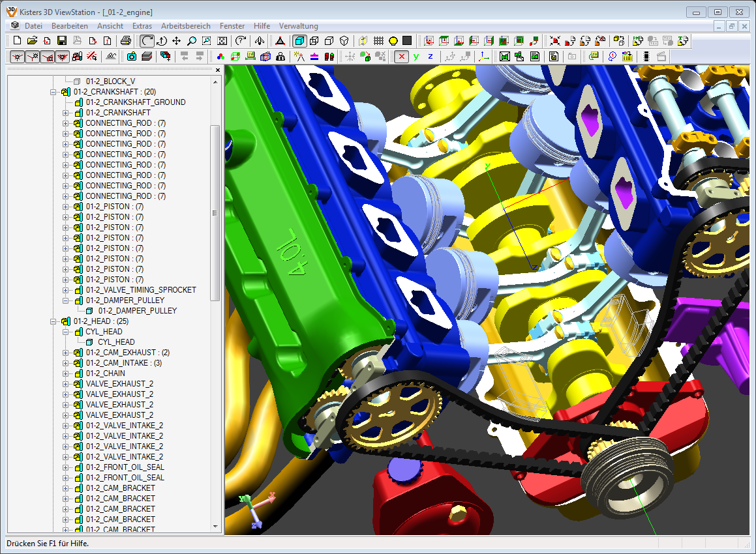Toggle the Rotate mode button
Image resolution: width=756 pixels, height=554 pixels.
pyautogui.click(x=148, y=40)
